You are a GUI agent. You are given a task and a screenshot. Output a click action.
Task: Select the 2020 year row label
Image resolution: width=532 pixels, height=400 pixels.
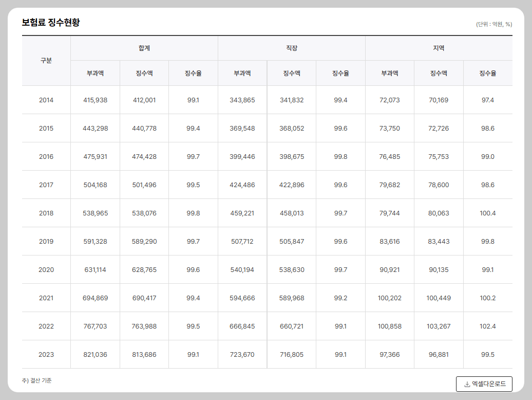pos(46,269)
